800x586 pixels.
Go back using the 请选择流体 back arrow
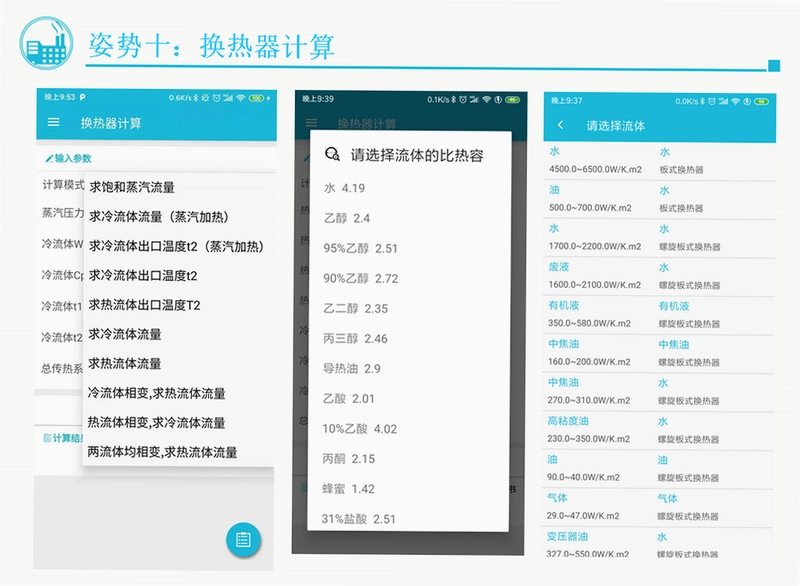(x=560, y=125)
